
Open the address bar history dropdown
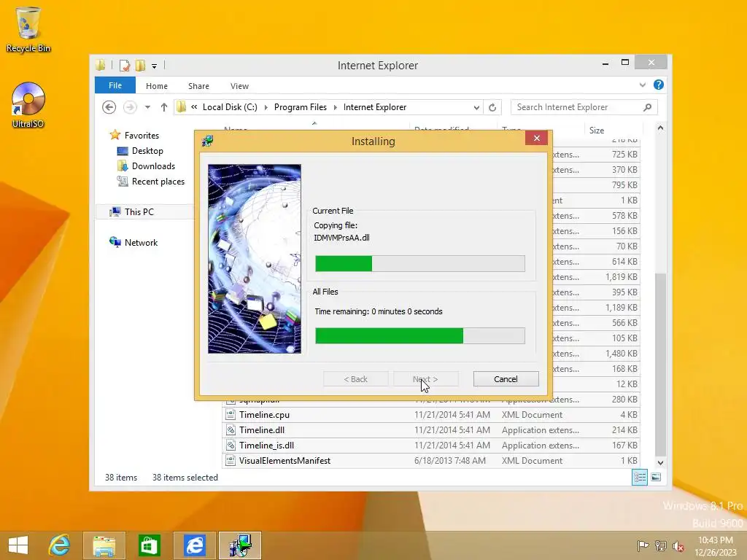pos(476,107)
